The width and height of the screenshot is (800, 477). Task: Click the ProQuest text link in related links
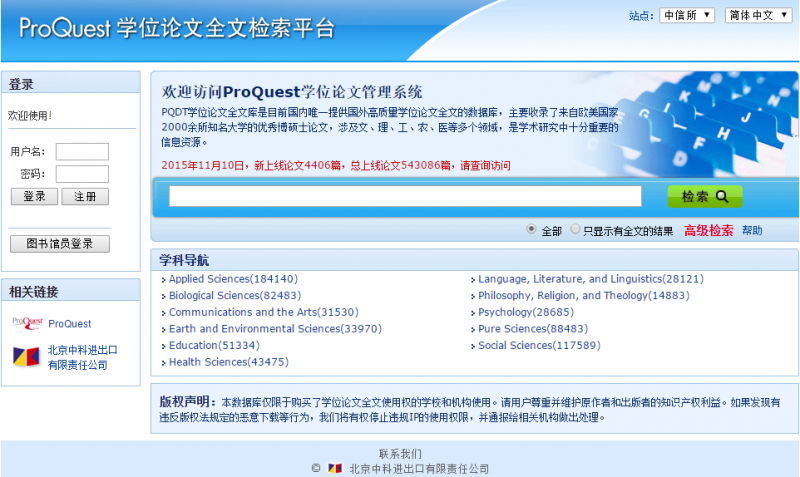[70, 323]
